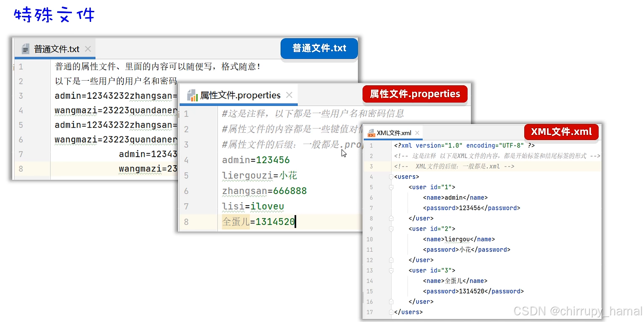The image size is (644, 322).
Task: Click the txt line '普通的属性文件、里面的内容可以随便写'
Action: click(158, 66)
